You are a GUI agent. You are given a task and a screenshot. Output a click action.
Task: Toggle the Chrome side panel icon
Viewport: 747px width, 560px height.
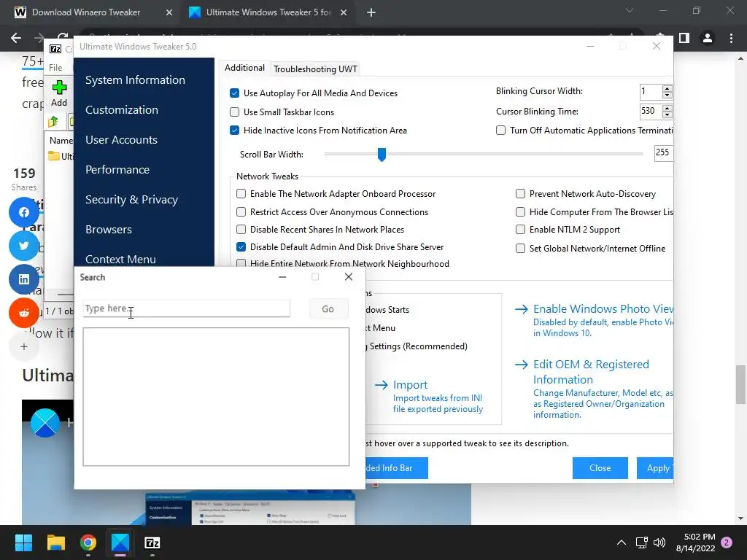tap(684, 38)
